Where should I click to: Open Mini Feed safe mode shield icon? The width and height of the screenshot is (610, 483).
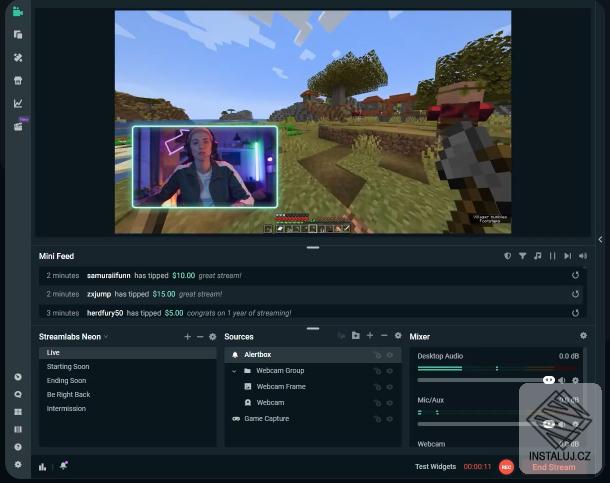point(508,256)
